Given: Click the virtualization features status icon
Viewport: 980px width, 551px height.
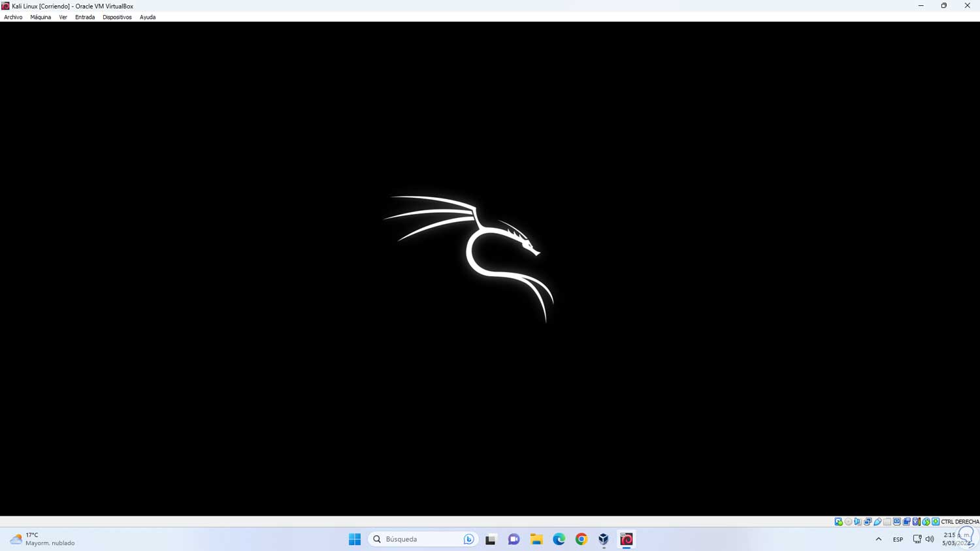Looking at the screenshot, I should pyautogui.click(x=917, y=522).
